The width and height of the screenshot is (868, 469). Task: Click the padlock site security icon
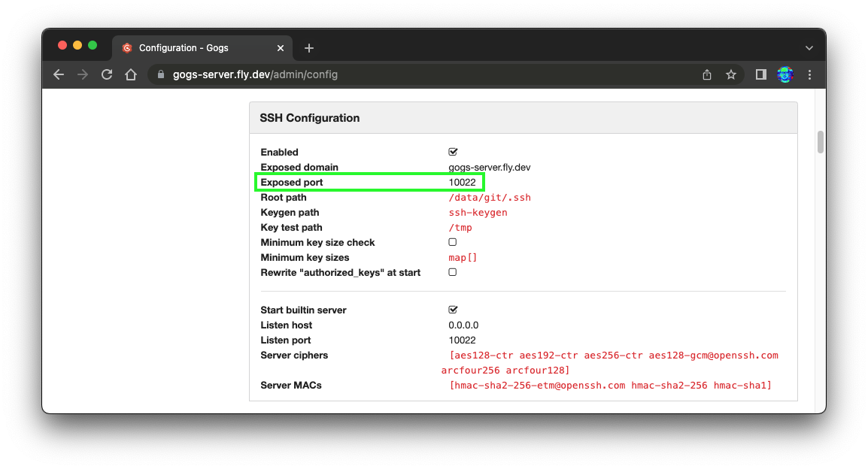click(x=160, y=74)
